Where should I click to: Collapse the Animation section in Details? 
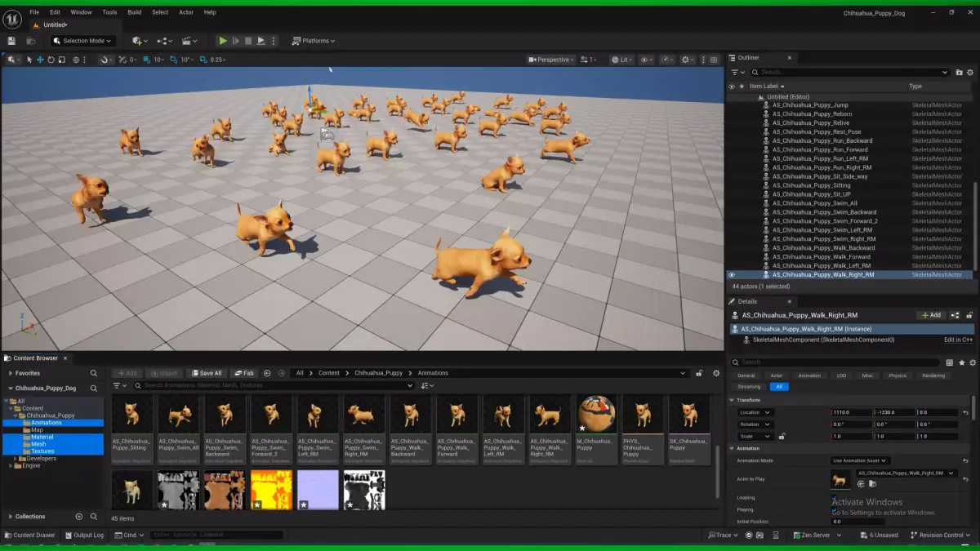point(732,448)
